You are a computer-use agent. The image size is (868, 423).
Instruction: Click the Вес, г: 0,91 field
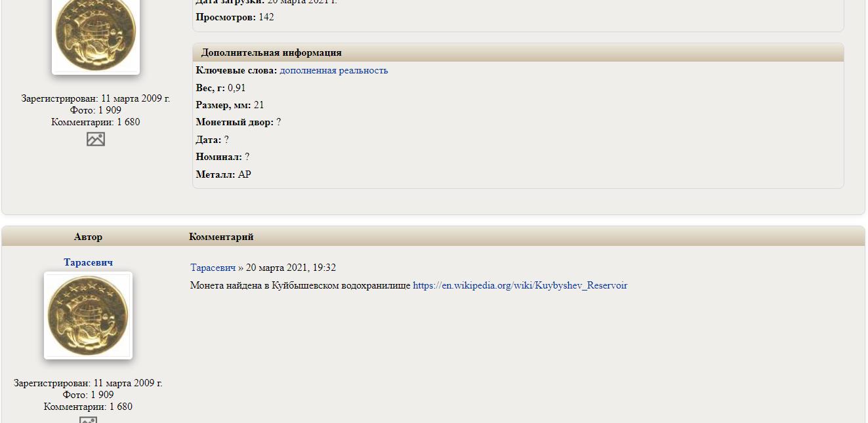pyautogui.click(x=220, y=88)
